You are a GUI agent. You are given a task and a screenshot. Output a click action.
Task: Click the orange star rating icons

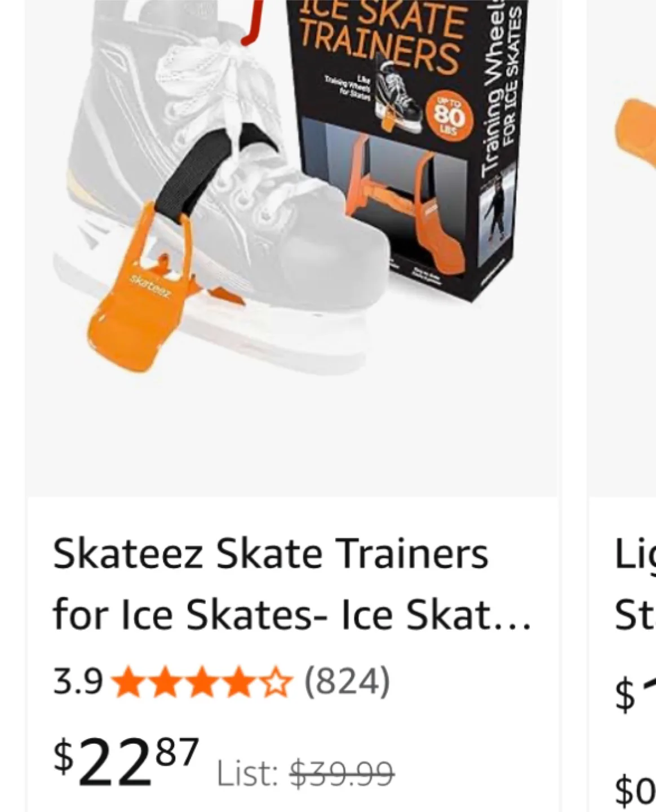pyautogui.click(x=200, y=682)
